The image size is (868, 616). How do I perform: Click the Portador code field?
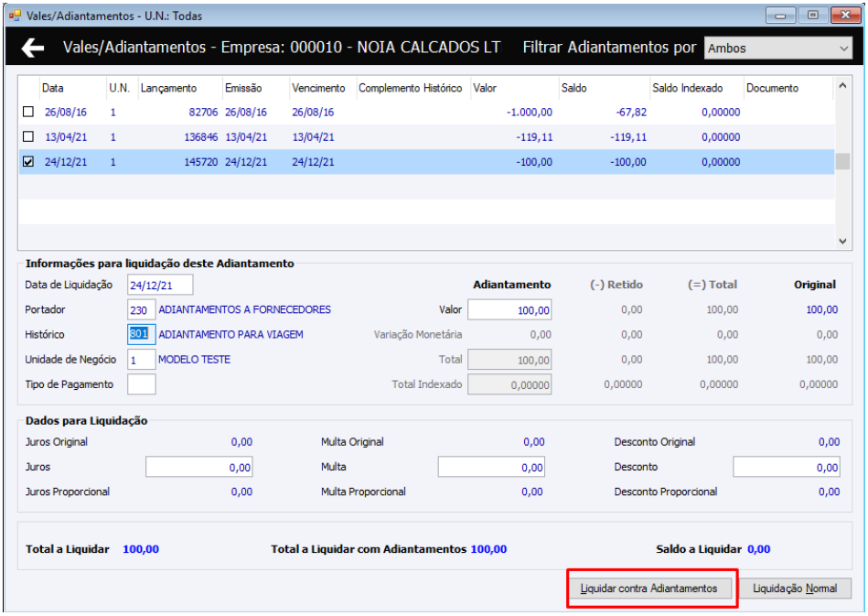(x=141, y=310)
